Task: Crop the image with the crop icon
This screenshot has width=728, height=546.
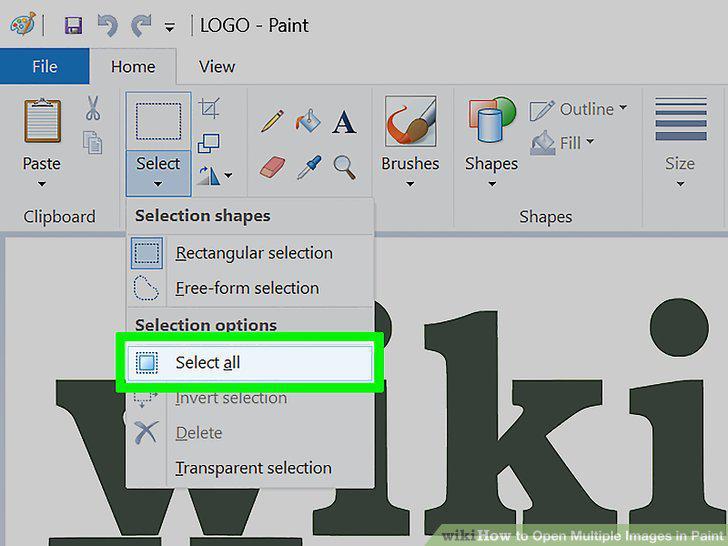Action: [209, 108]
